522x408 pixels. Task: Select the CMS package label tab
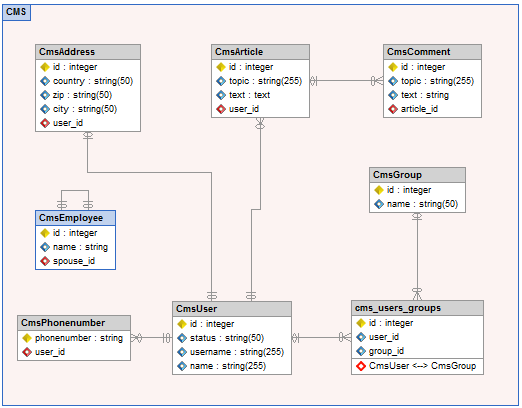(x=16, y=12)
